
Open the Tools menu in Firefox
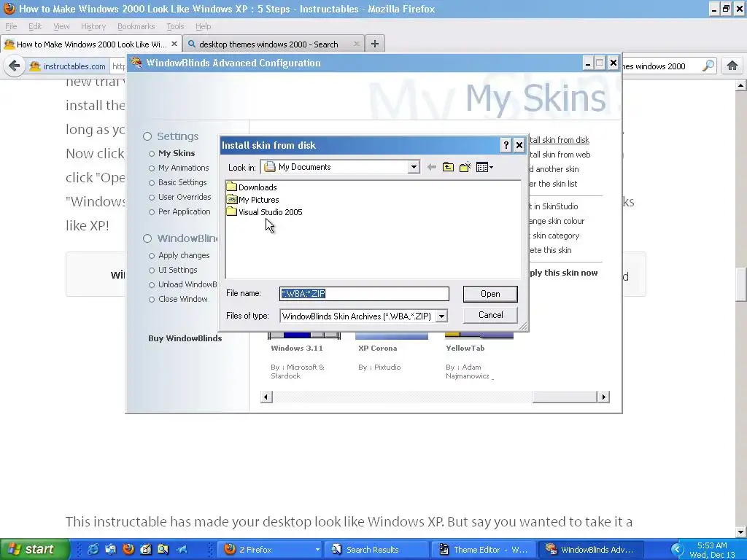coord(175,26)
